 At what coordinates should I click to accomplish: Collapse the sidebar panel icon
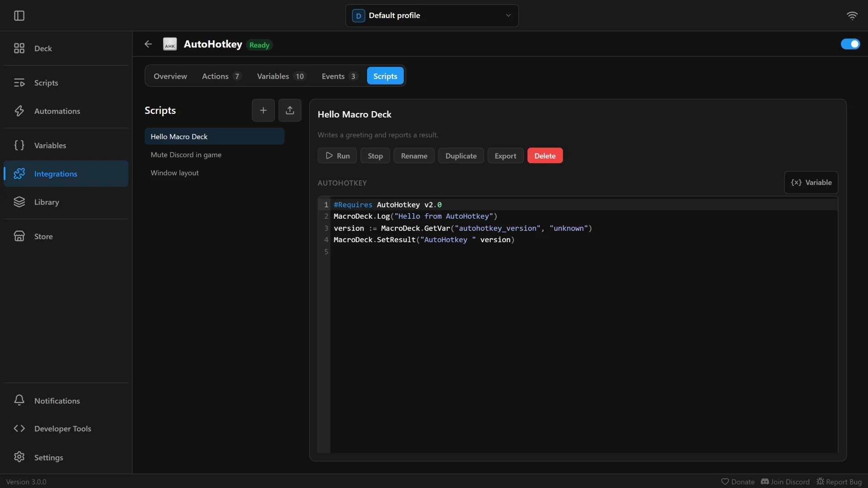pos(19,16)
